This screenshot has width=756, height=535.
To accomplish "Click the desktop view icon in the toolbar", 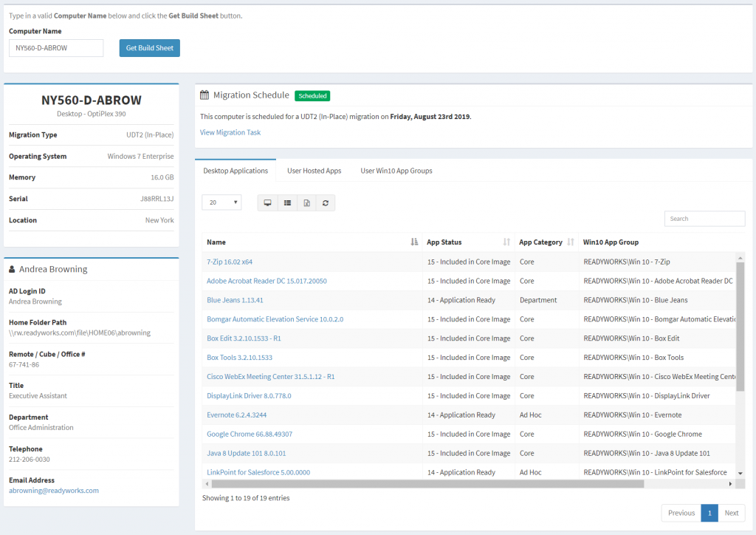I will 267,202.
